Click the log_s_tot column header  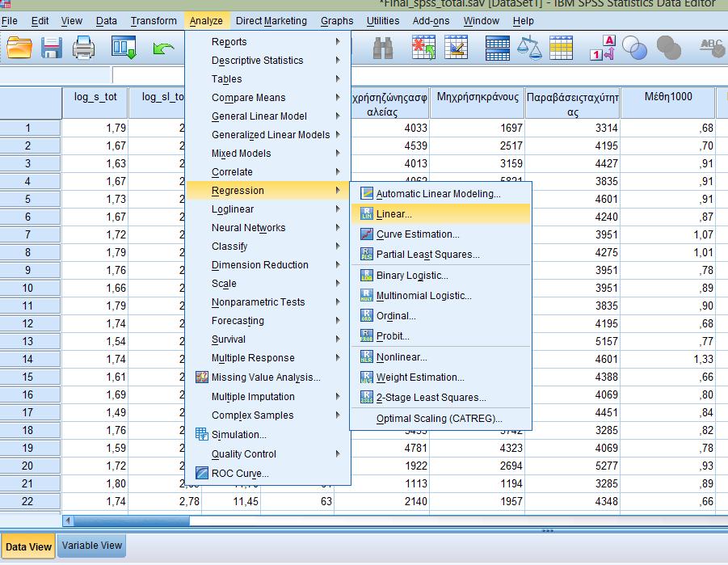(x=95, y=103)
